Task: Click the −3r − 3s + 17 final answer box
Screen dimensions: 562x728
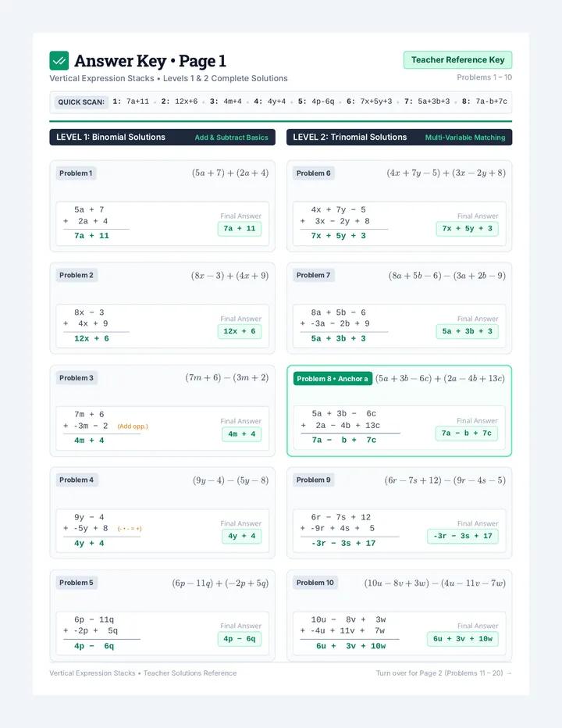Action: point(463,536)
